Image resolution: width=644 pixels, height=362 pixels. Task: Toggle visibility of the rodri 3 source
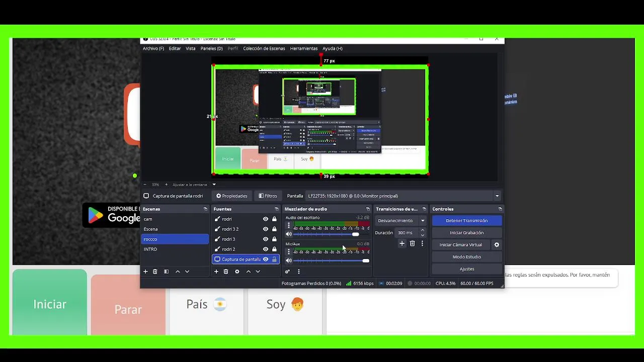(266, 239)
